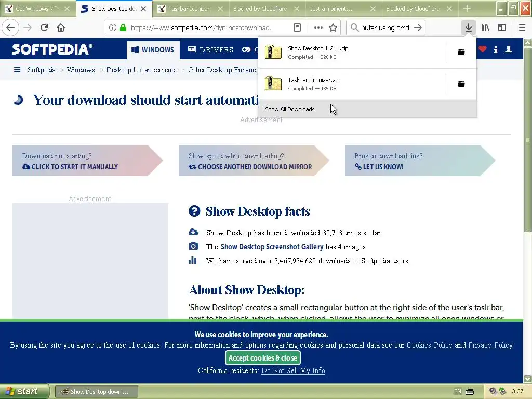Viewport: 532px width, 399px height.
Task: Bookmark this page with the star
Action: (333, 28)
